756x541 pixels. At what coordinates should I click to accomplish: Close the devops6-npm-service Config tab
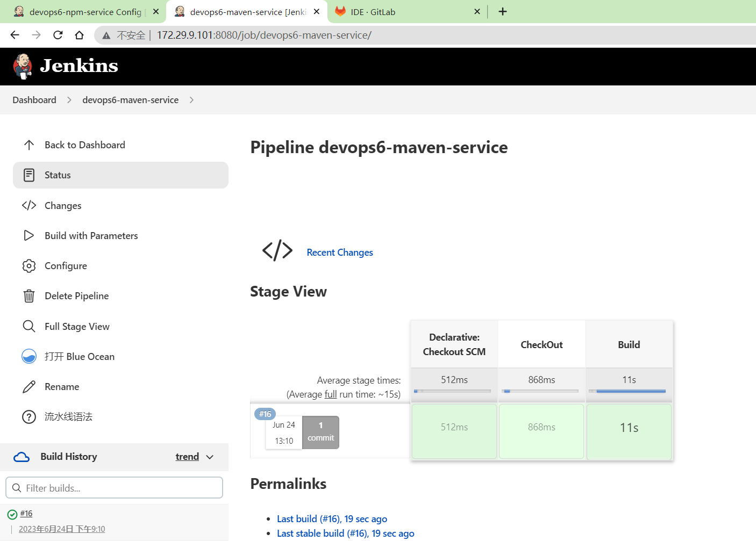click(x=156, y=11)
